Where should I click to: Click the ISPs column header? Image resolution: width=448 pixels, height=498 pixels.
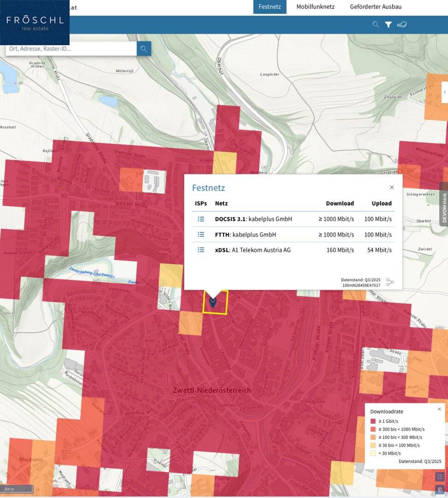point(201,203)
